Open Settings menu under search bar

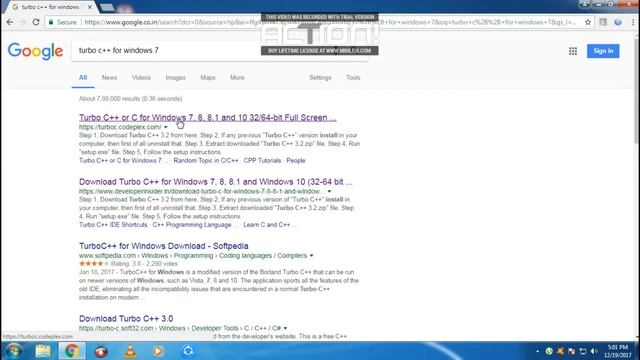tap(320, 78)
